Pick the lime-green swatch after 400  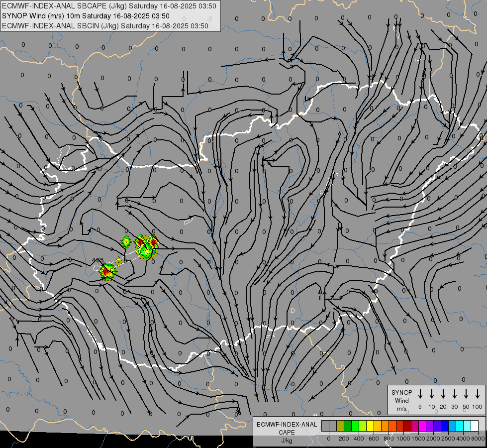pos(363,426)
